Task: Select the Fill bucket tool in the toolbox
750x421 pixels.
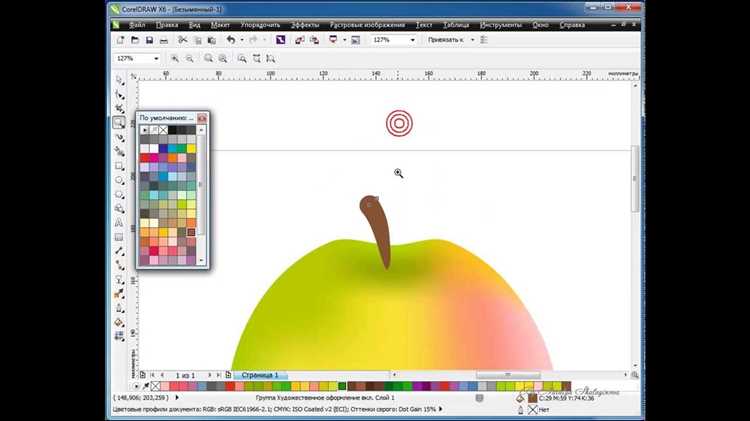Action: [x=119, y=322]
